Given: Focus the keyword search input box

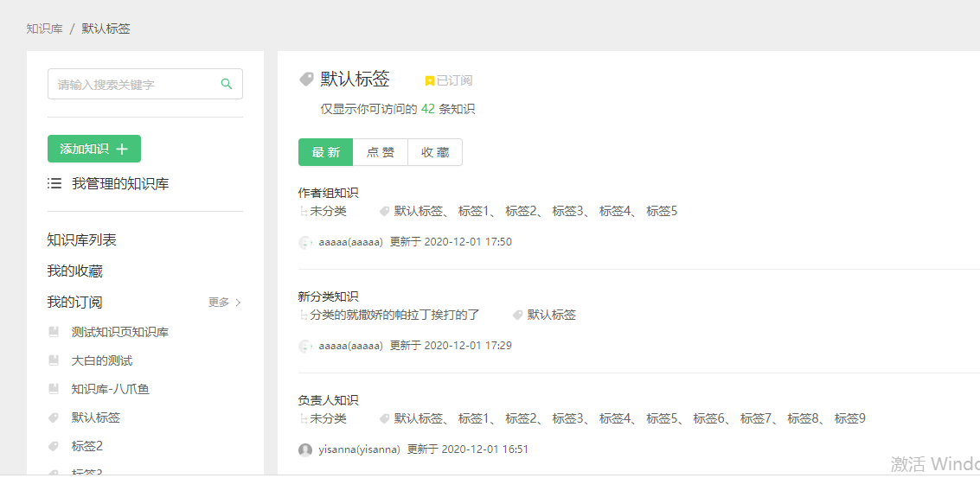Looking at the screenshot, I should 134,84.
